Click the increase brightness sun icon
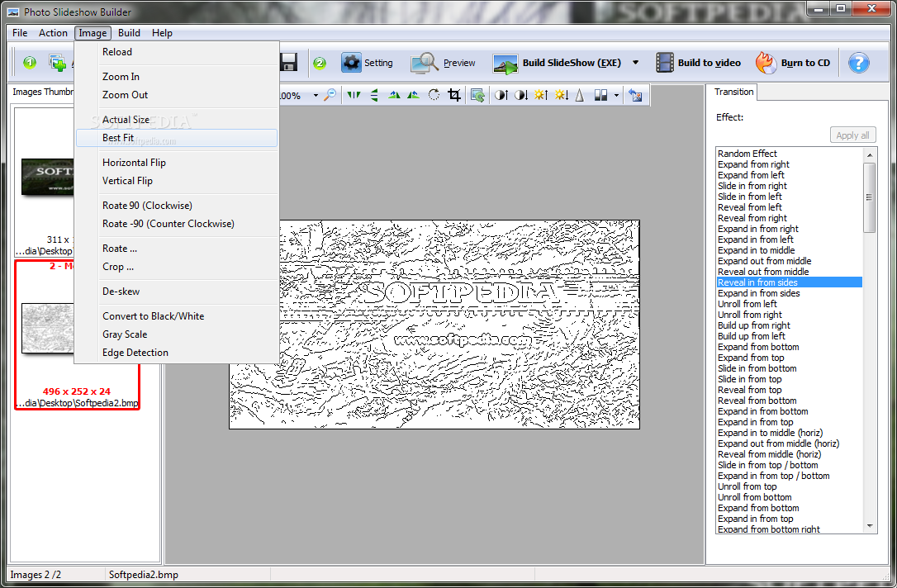 541,95
